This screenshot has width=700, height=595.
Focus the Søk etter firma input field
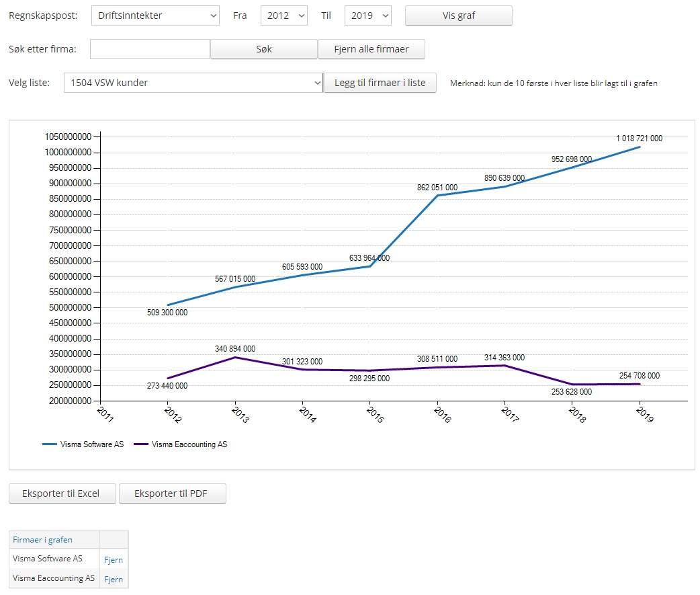(150, 49)
